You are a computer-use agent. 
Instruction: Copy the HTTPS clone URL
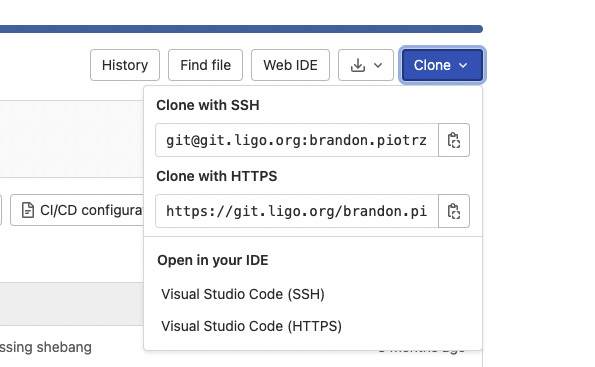454,211
